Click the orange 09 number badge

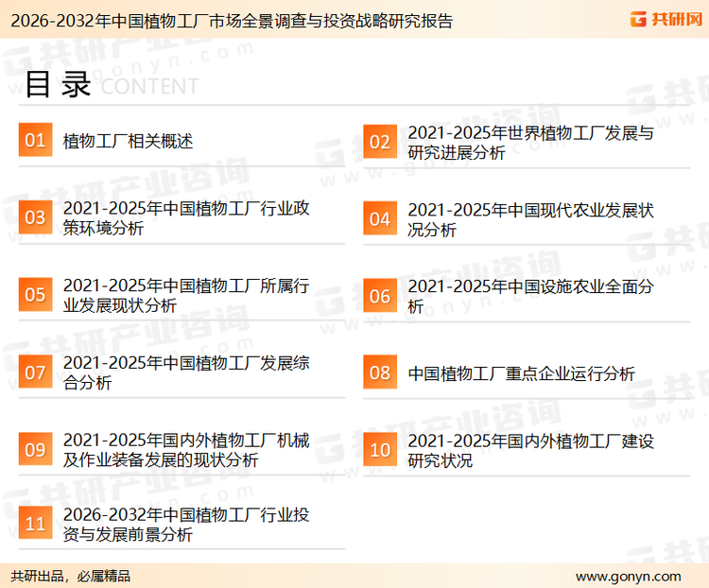tap(35, 449)
